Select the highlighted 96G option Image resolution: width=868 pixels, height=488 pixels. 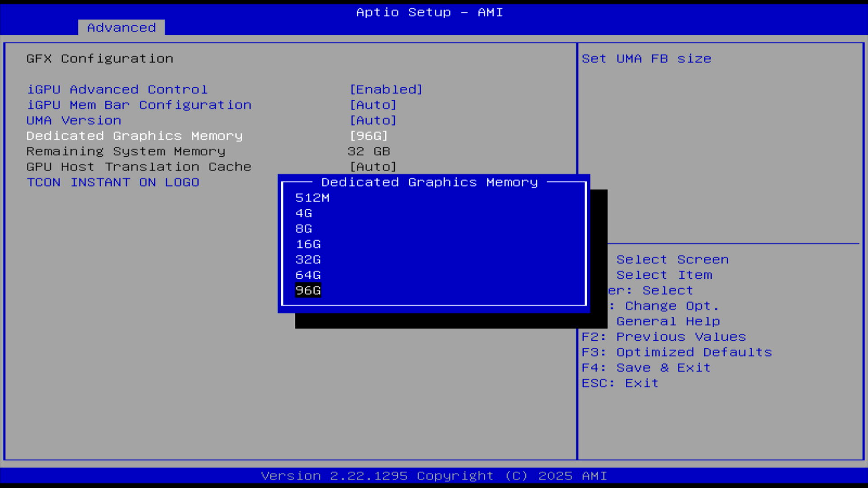point(308,291)
